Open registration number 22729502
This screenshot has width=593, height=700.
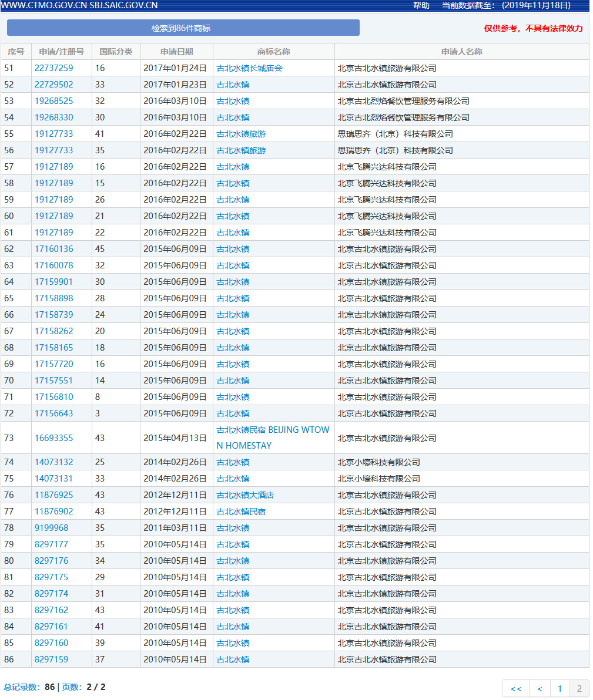53,85
